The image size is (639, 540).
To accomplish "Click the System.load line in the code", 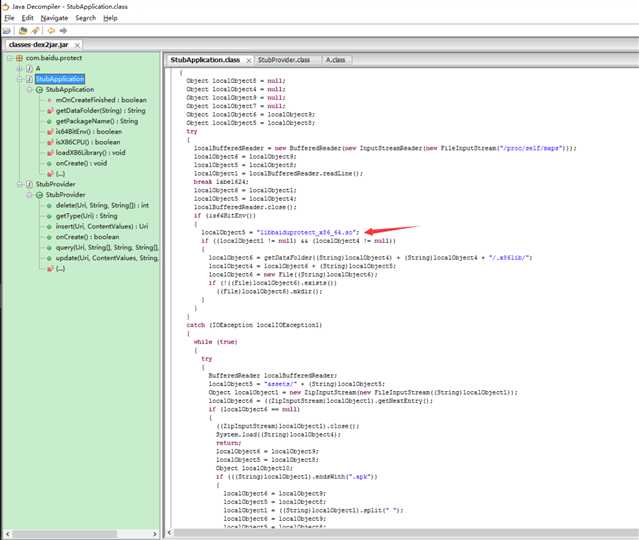I will coord(278,434).
